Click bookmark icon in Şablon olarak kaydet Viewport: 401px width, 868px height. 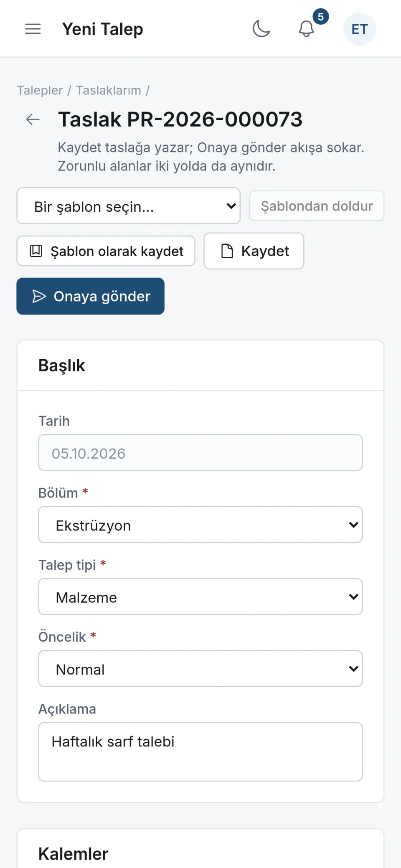pos(36,251)
